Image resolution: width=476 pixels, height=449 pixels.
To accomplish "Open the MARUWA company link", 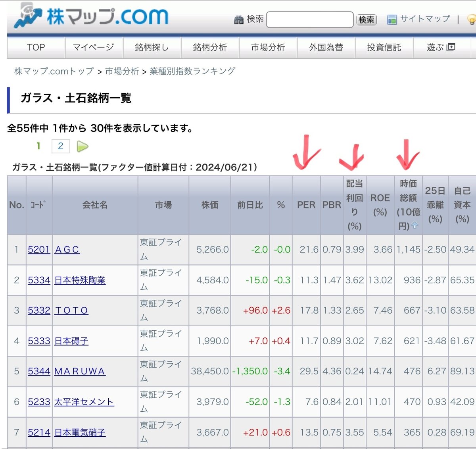I will 80,371.
